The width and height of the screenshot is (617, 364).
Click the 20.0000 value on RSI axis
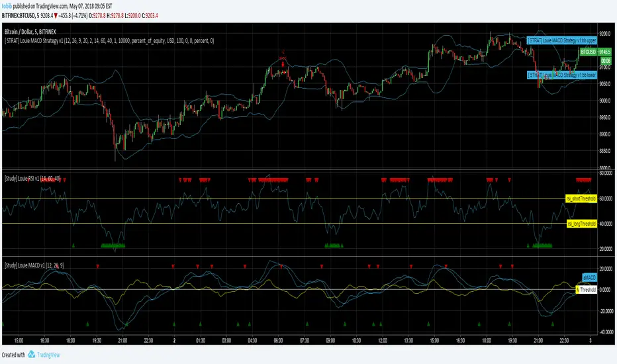tap(605, 249)
